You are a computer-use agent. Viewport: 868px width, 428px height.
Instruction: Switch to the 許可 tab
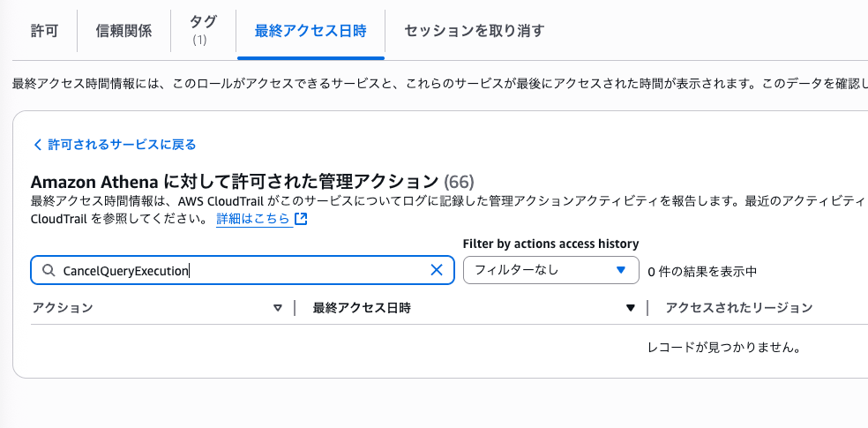pyautogui.click(x=44, y=31)
